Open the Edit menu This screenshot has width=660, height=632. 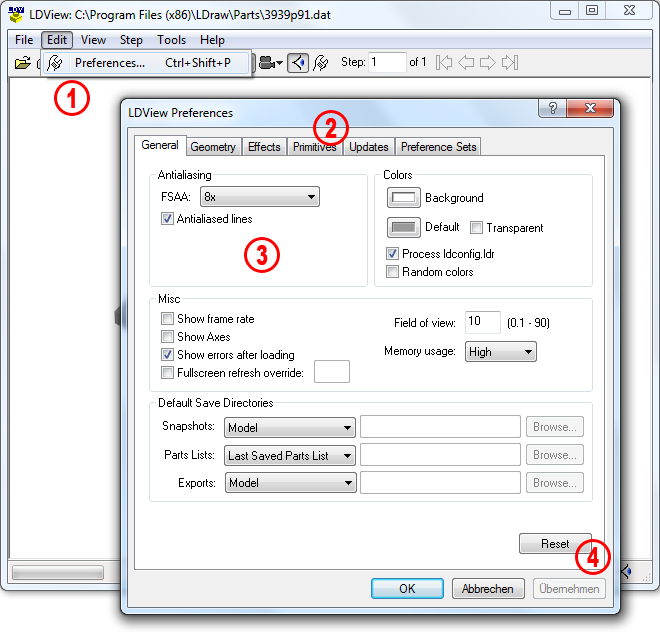(57, 40)
